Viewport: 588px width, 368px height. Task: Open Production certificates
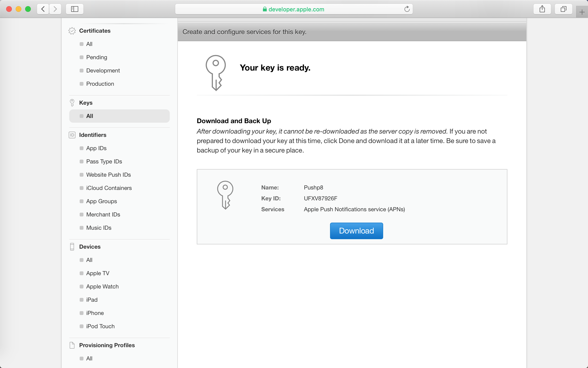[x=100, y=84]
